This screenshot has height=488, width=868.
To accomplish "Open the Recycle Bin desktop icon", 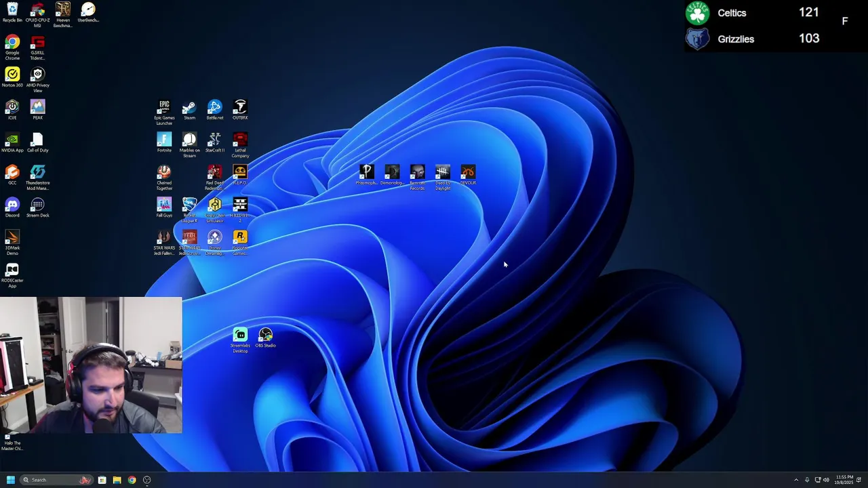I will click(12, 12).
